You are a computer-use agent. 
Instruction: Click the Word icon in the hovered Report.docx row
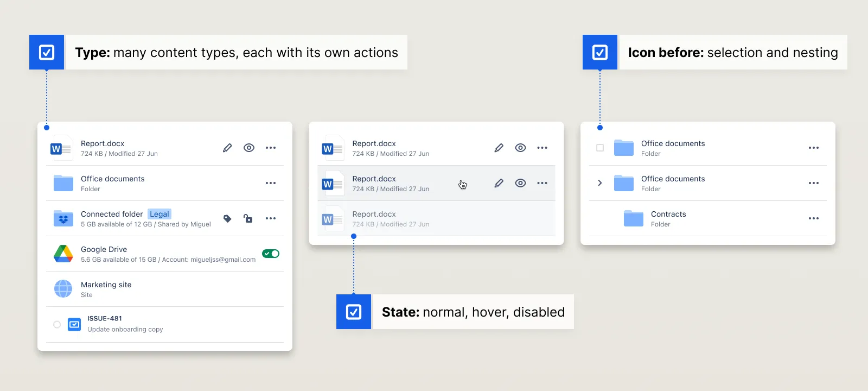tap(333, 183)
